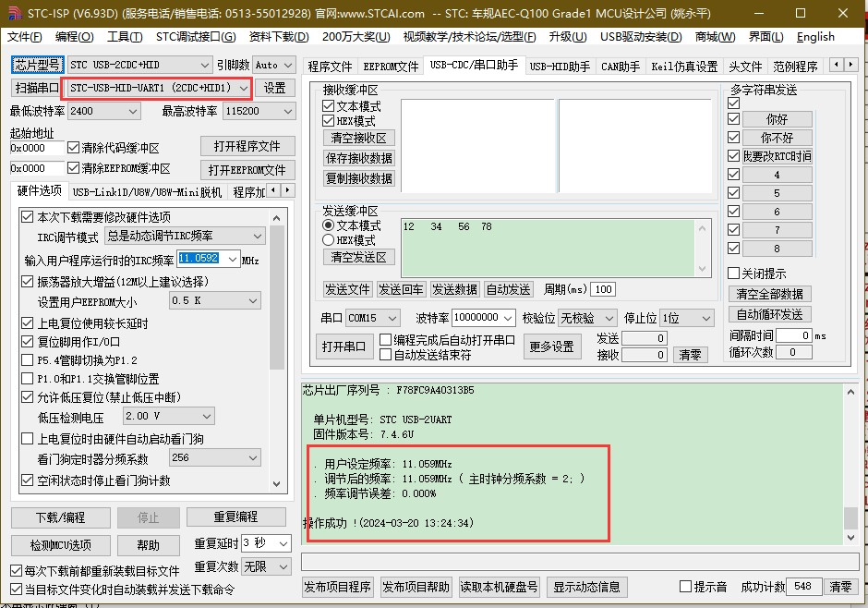Image resolution: width=868 pixels, height=608 pixels.
Task: Toggle 关闭提示 checkbox
Action: pos(733,273)
